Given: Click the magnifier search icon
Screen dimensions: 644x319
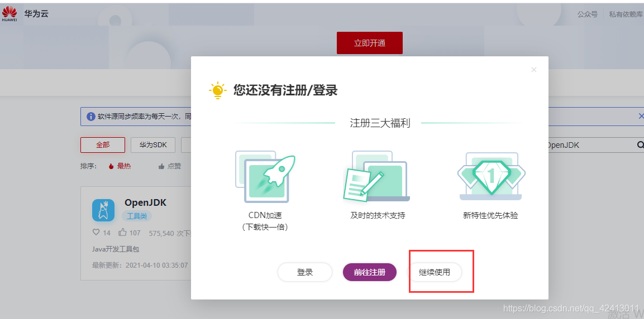Looking at the screenshot, I should click(640, 145).
